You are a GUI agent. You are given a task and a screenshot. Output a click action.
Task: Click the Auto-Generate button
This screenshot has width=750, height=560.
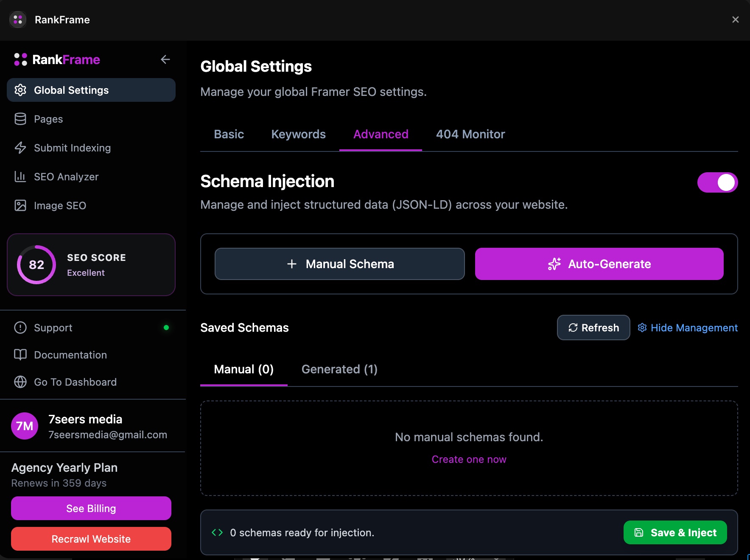599,264
